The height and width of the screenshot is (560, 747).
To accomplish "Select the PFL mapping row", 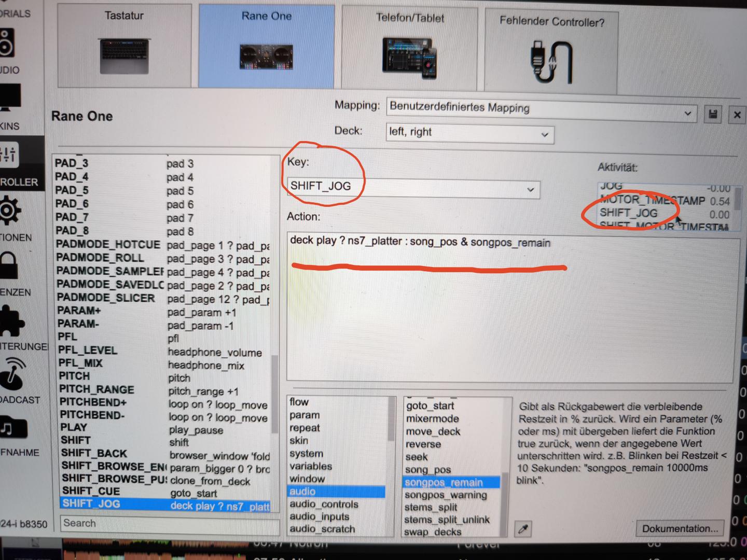I will pyautogui.click(x=163, y=338).
